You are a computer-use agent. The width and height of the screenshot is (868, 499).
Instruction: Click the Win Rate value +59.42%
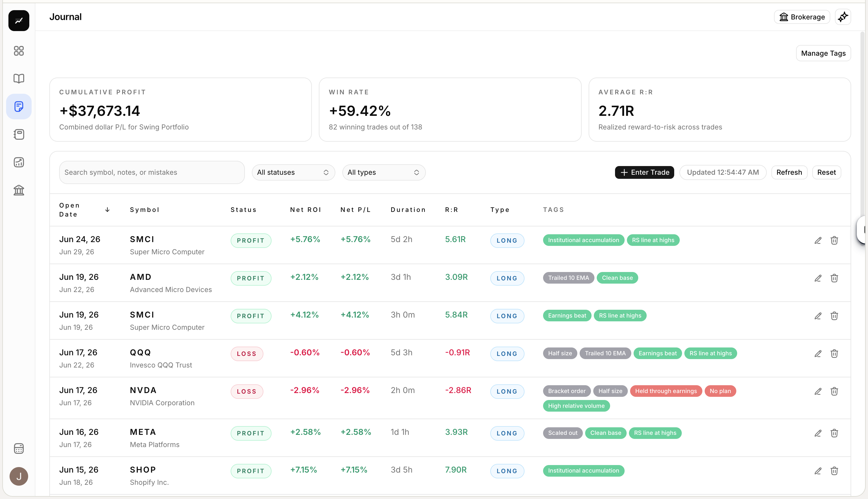[360, 111]
